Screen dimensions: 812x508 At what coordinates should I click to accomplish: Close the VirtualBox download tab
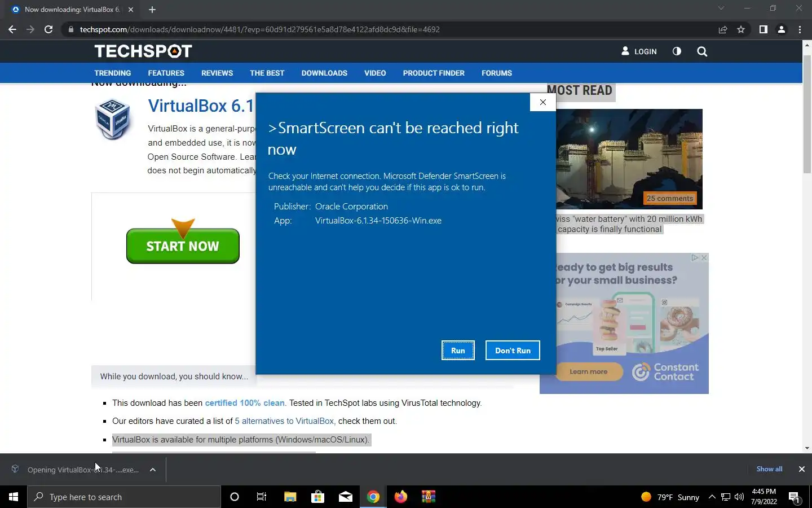131,10
